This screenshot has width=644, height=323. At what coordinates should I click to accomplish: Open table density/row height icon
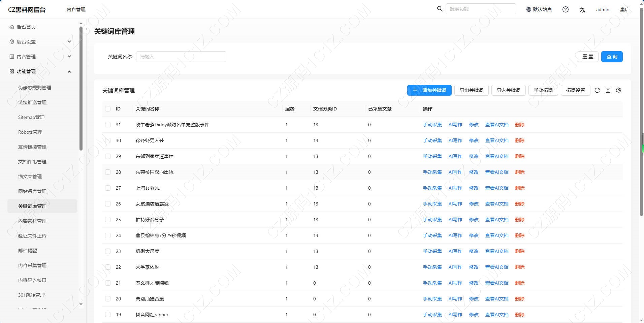[608, 90]
